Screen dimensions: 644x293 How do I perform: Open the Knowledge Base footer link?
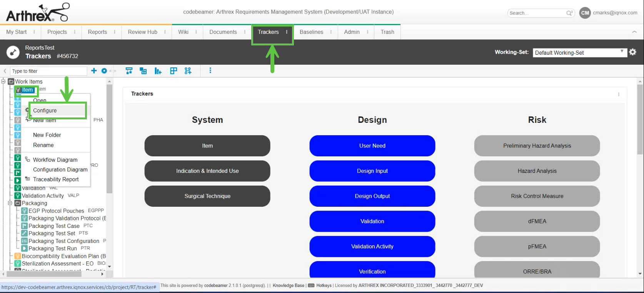click(288, 285)
